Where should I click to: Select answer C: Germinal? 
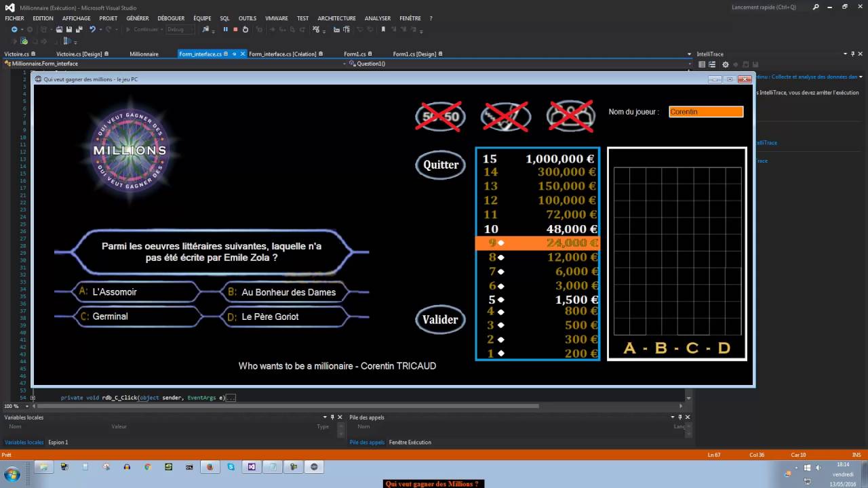[x=136, y=317]
